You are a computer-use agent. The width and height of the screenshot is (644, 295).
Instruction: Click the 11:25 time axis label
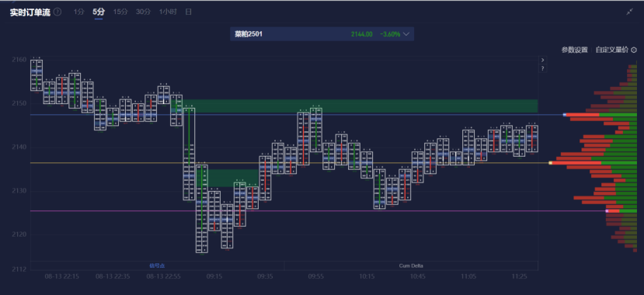(520, 277)
